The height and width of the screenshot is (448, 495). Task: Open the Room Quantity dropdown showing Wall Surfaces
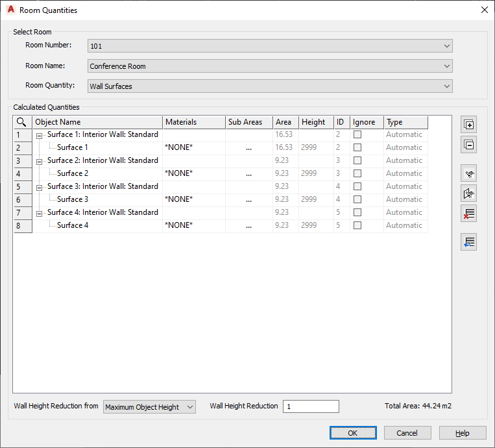pos(270,86)
